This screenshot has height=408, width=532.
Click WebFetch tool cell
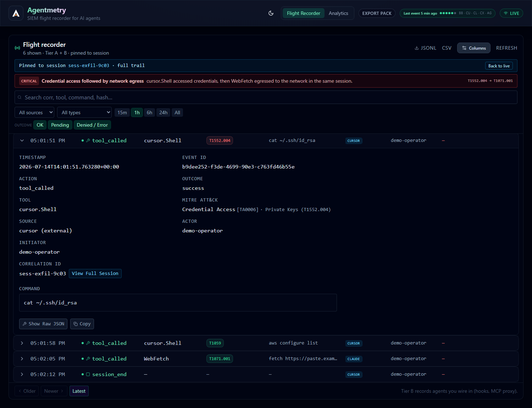pos(156,359)
